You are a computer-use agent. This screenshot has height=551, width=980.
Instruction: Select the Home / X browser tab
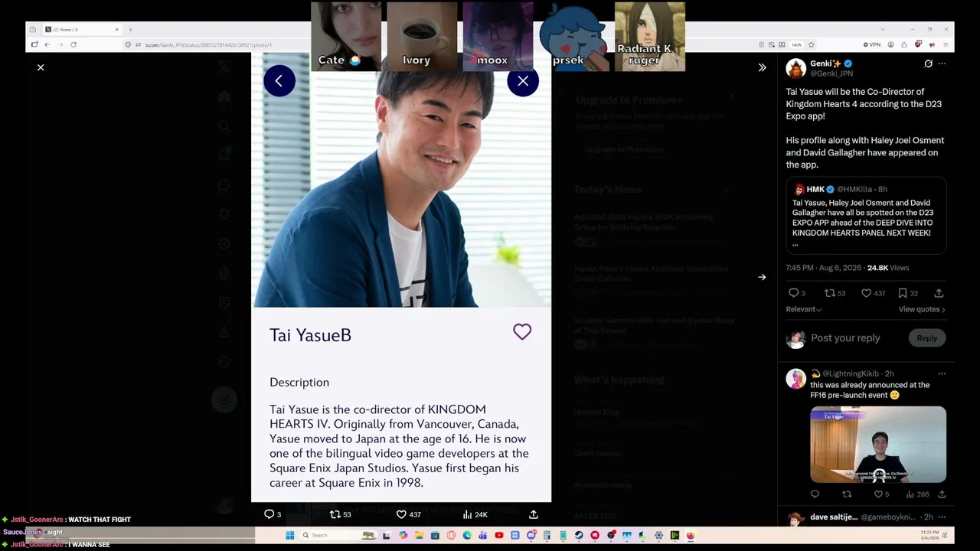82,30
